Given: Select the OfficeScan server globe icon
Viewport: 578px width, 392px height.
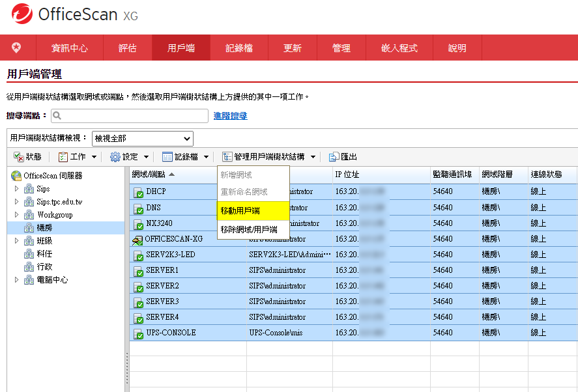Looking at the screenshot, I should pyautogui.click(x=16, y=176).
